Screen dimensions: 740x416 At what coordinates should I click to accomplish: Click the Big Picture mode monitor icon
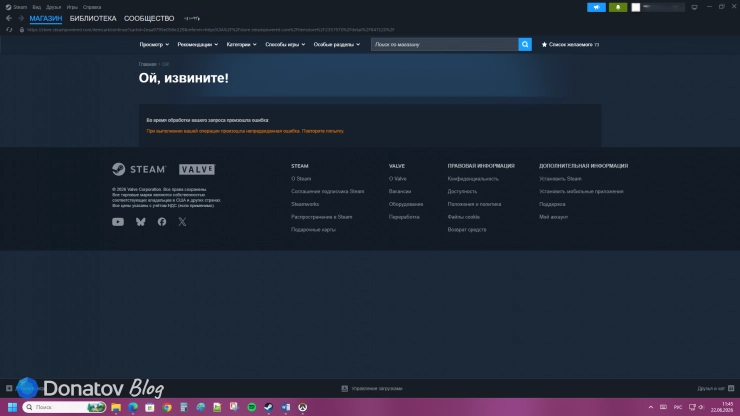click(x=694, y=7)
